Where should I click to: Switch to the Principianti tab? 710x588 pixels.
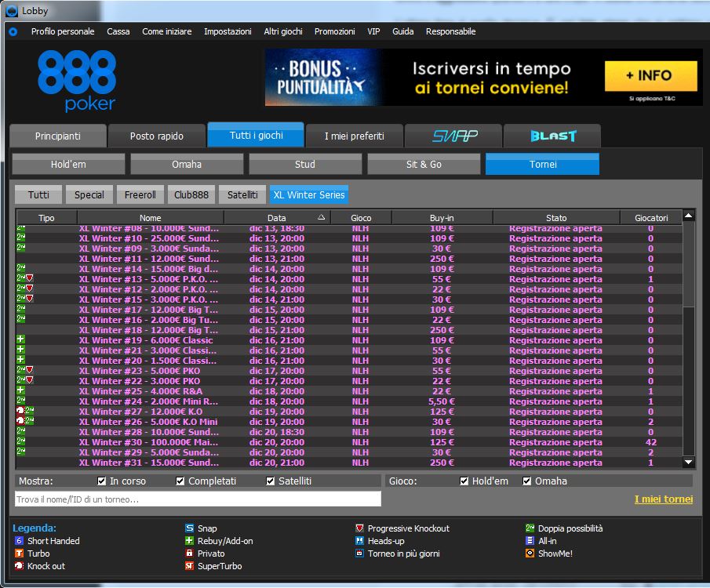point(58,136)
